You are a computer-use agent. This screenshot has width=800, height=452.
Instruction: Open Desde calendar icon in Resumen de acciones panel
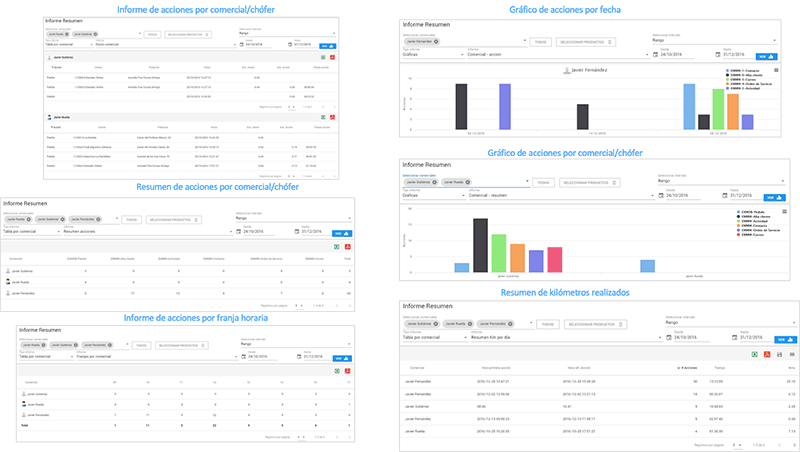click(x=239, y=232)
